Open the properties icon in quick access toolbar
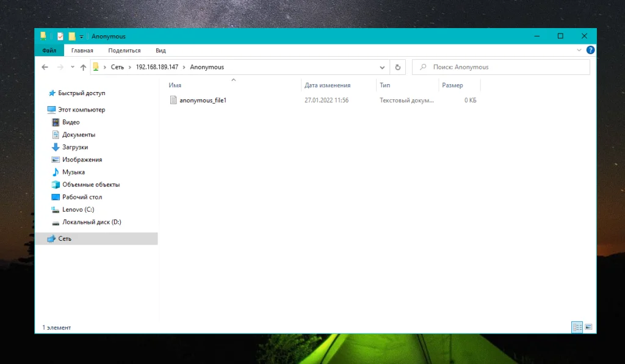Viewport: 625px width, 364px height. click(60, 36)
